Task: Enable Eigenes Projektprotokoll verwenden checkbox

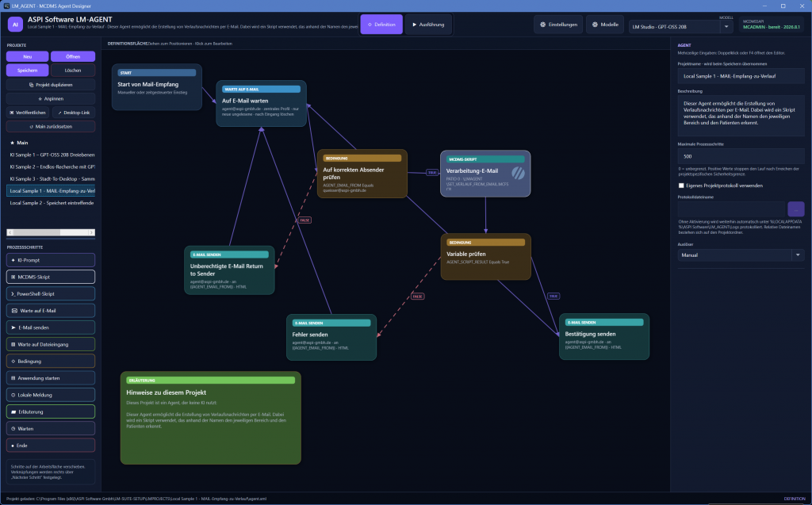Action: click(681, 186)
